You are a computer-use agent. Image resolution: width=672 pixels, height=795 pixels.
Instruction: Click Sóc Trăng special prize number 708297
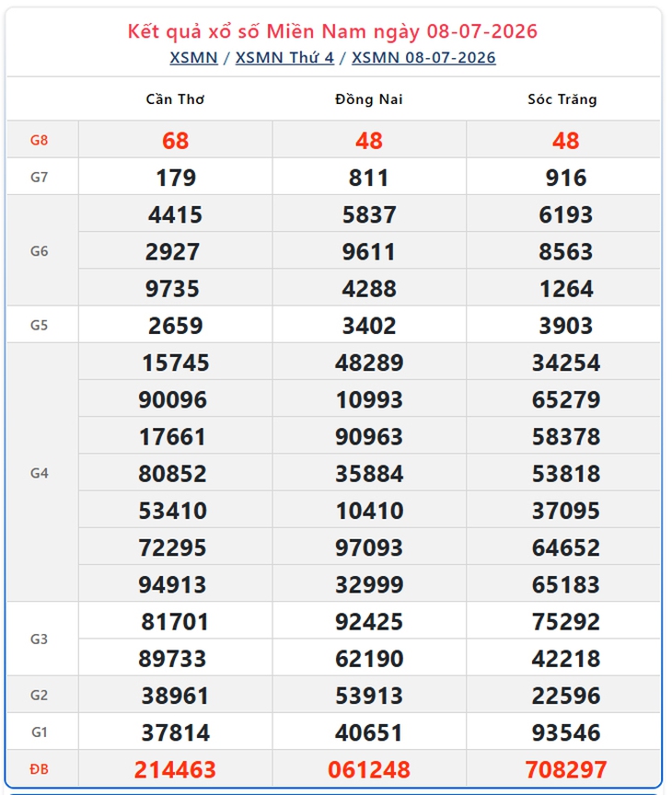tap(566, 769)
